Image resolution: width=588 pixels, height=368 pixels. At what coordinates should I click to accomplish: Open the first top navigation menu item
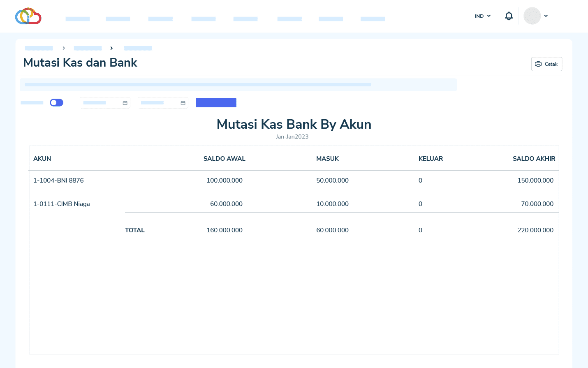pyautogui.click(x=78, y=19)
